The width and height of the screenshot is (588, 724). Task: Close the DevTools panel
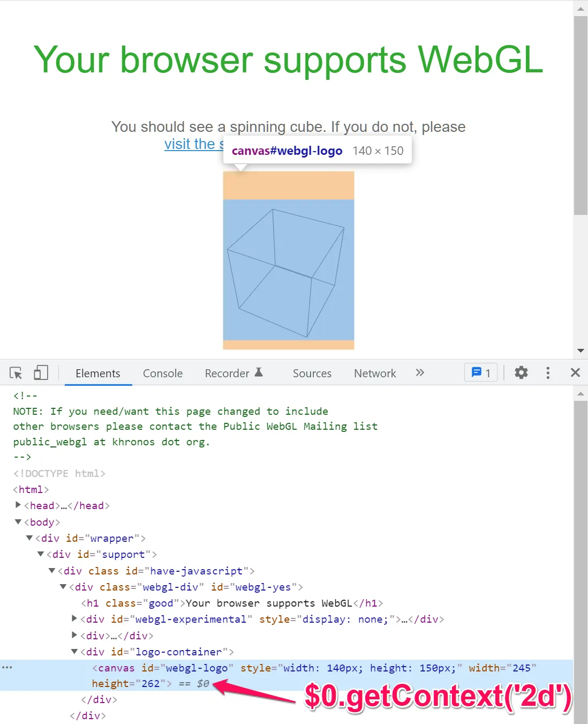[x=575, y=372]
